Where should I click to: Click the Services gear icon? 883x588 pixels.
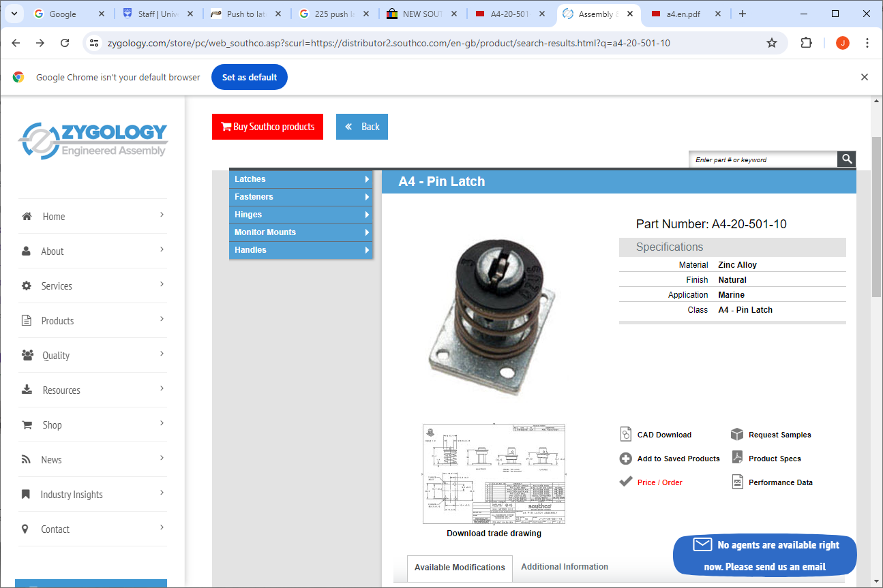(27, 286)
